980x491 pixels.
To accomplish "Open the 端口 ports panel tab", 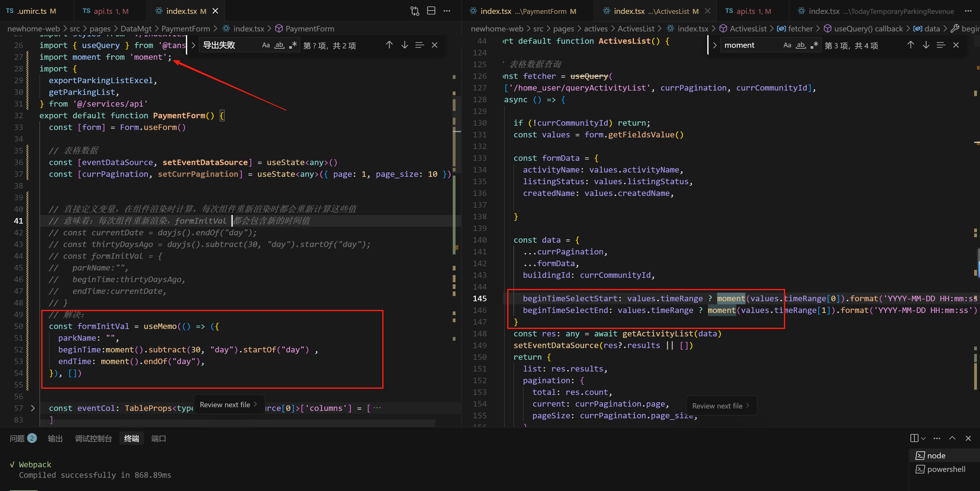I will coord(159,438).
